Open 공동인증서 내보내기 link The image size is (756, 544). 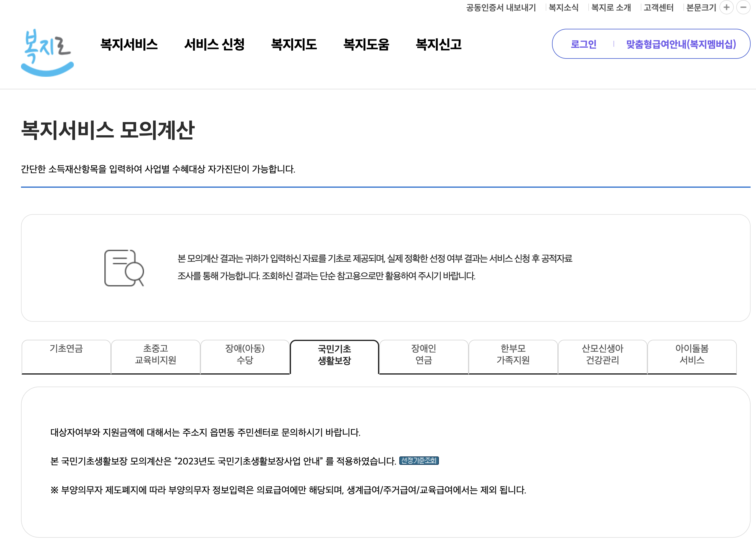click(501, 8)
